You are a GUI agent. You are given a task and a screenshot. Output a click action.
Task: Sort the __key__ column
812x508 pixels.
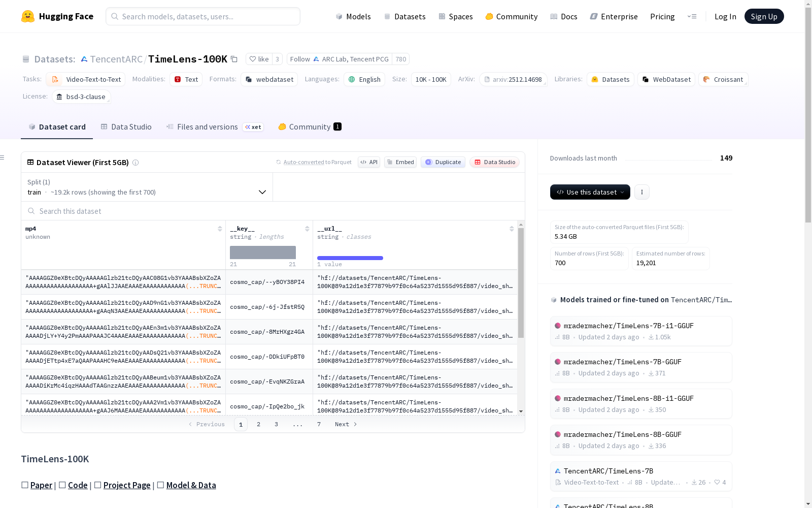tap(307, 229)
